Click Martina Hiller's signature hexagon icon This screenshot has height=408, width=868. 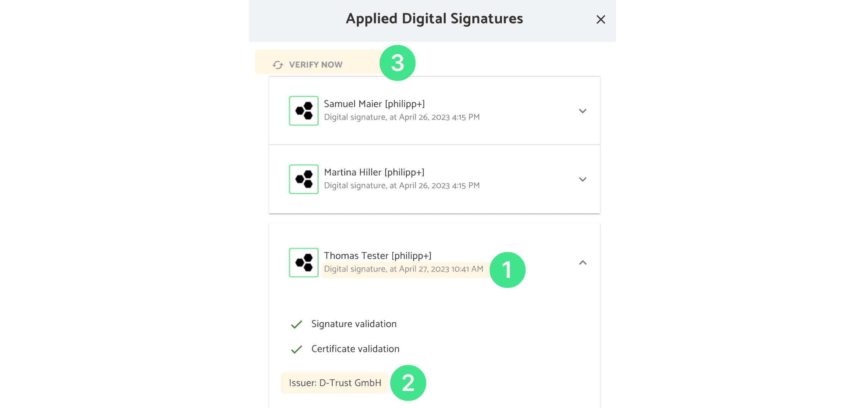pyautogui.click(x=303, y=179)
